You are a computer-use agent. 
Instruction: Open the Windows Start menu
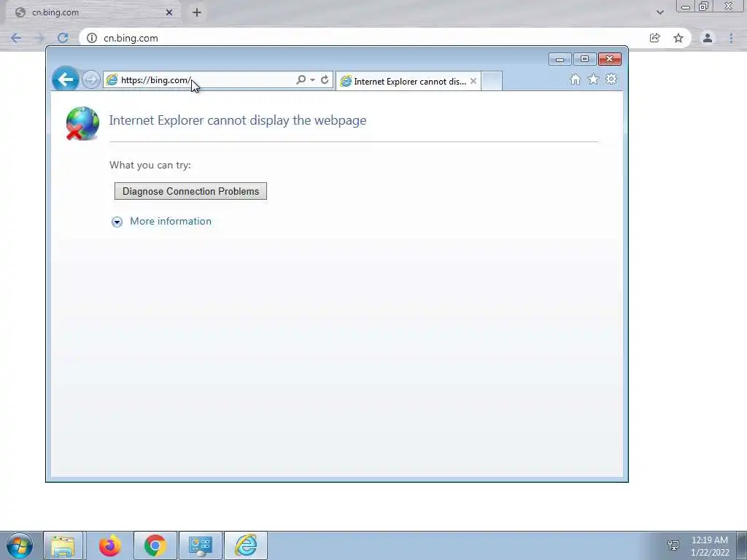[20, 545]
